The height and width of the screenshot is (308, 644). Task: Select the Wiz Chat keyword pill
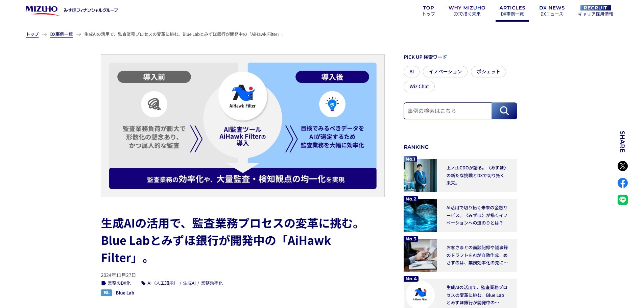(419, 87)
